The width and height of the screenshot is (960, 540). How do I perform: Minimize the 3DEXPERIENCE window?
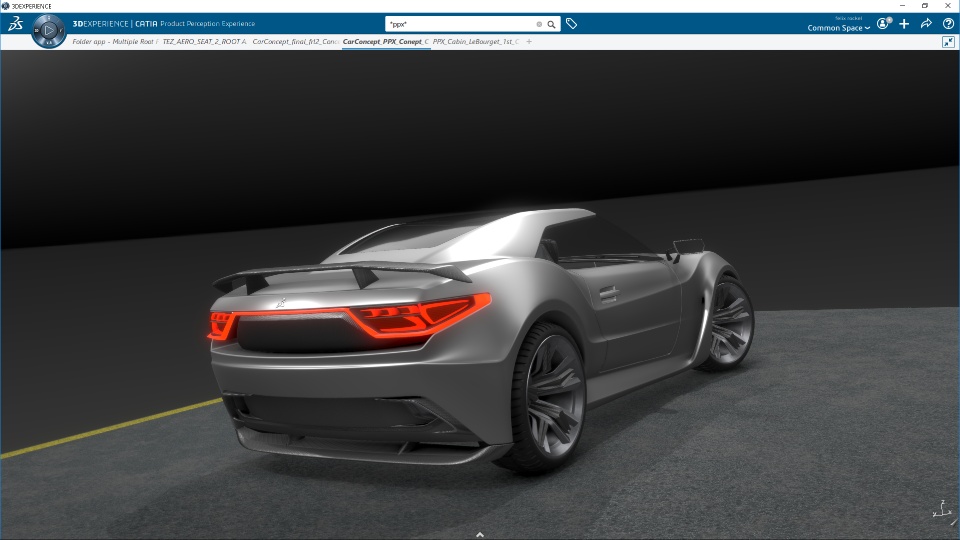[902, 6]
